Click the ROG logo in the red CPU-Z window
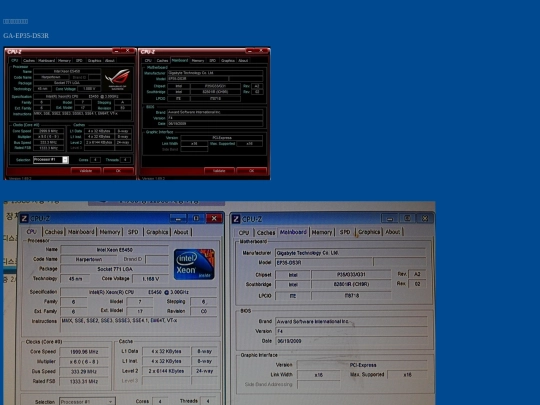Image resolution: width=540 pixels, height=405 pixels. point(117,79)
